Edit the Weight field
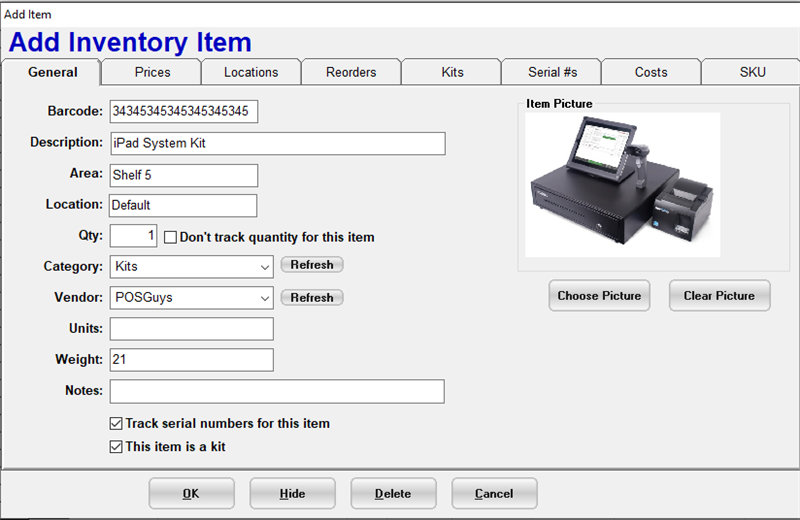This screenshot has height=520, width=800. [x=191, y=360]
